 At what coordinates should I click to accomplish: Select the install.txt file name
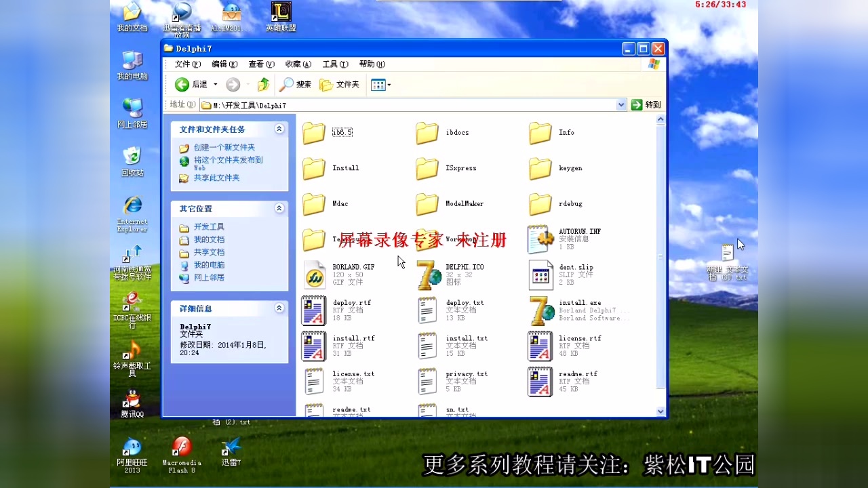(x=467, y=338)
